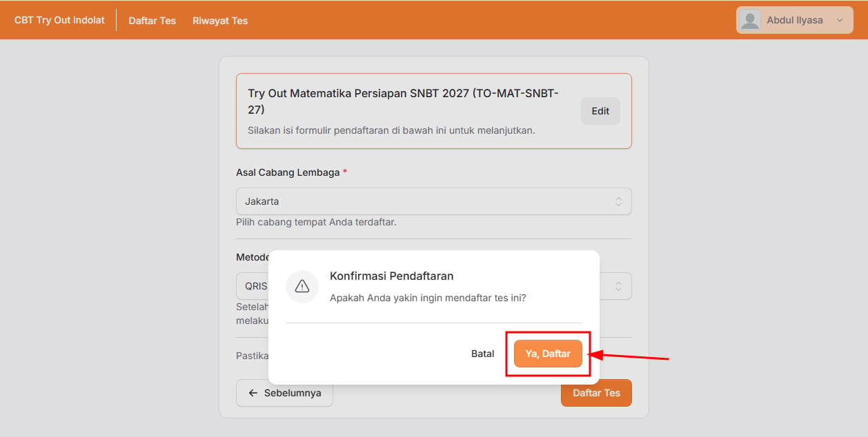Open the QRIS payment method dropdown
This screenshot has height=437, width=868.
click(x=434, y=286)
